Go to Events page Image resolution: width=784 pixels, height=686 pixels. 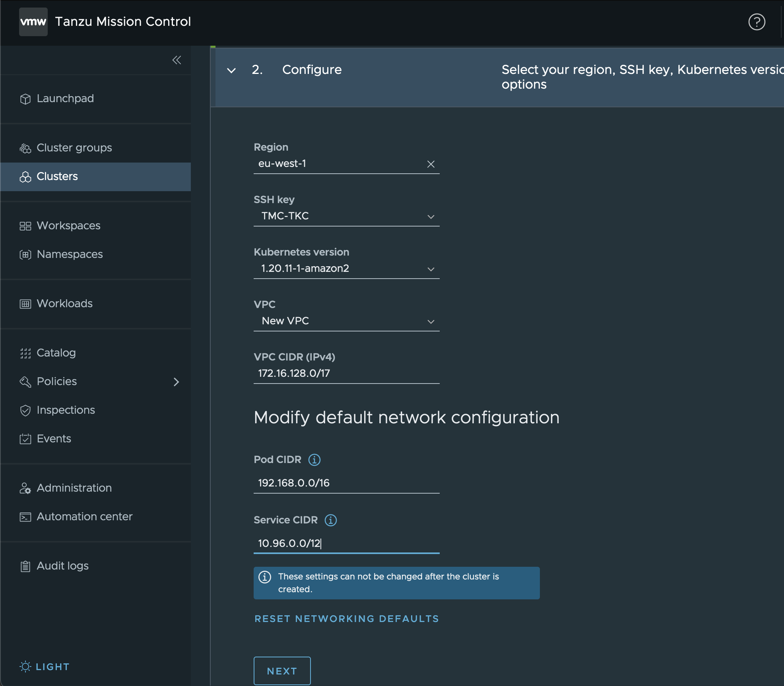(x=54, y=439)
